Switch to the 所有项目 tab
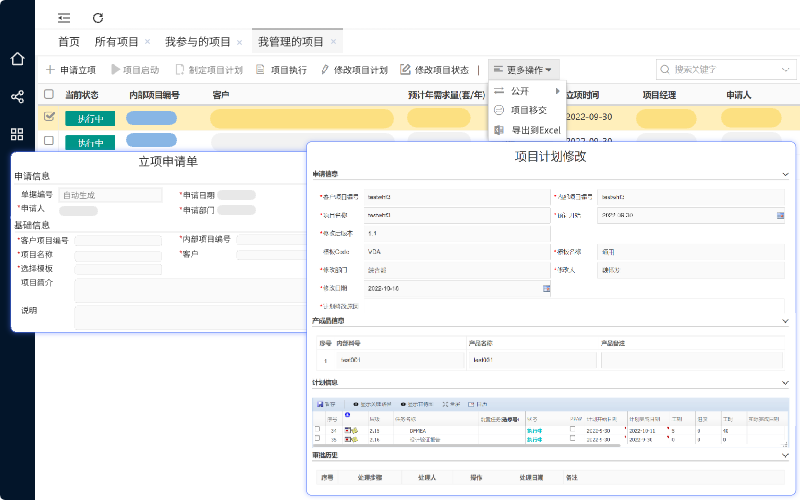 117,42
